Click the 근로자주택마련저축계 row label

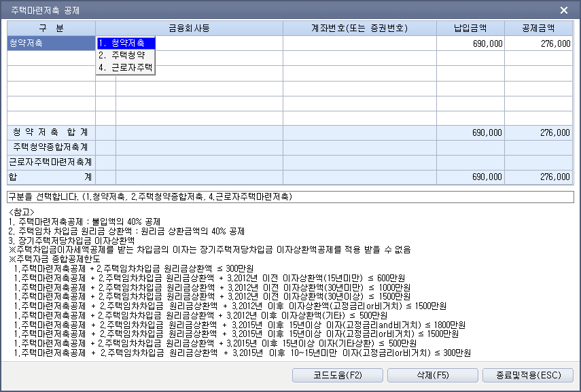pyautogui.click(x=51, y=162)
